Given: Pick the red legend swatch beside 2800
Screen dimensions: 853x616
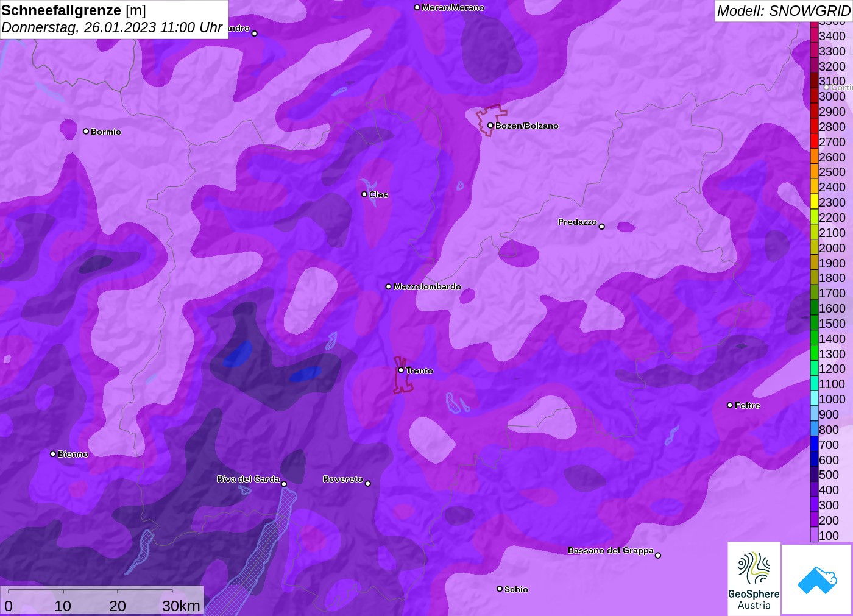Looking at the screenshot, I should point(814,126).
